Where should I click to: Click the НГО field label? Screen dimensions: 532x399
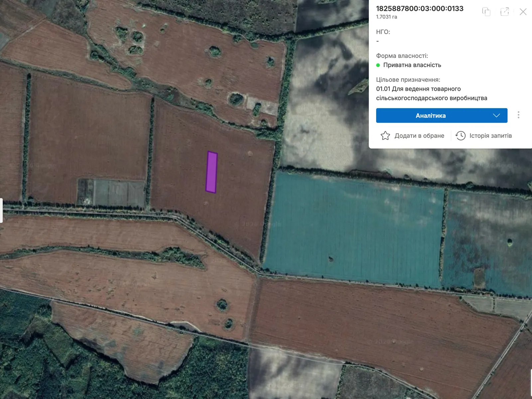(x=383, y=32)
